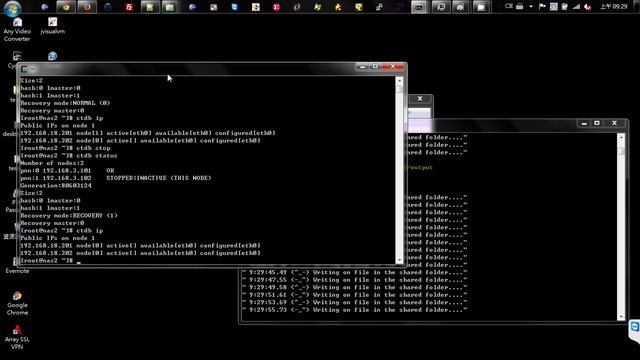The height and width of the screenshot is (360, 640).
Task: Click the 'STOPPED|INACTIVE (THIS NODE)' status text
Action: click(159, 178)
